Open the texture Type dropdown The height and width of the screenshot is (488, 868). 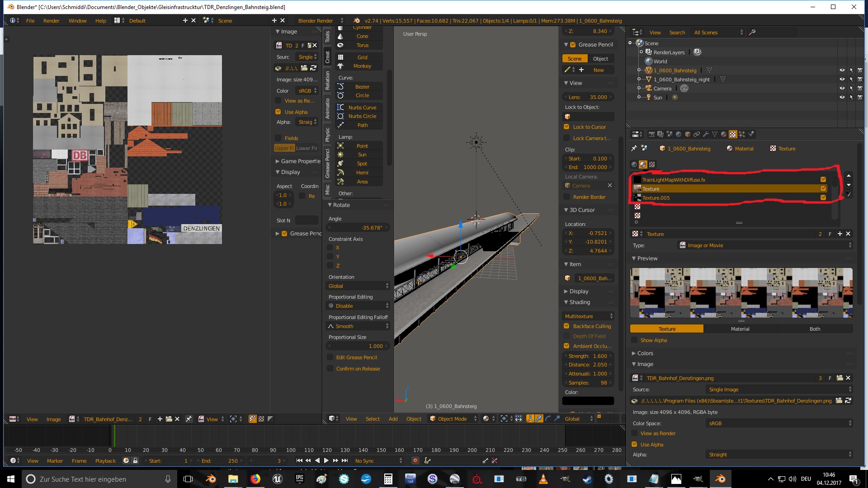tap(765, 245)
